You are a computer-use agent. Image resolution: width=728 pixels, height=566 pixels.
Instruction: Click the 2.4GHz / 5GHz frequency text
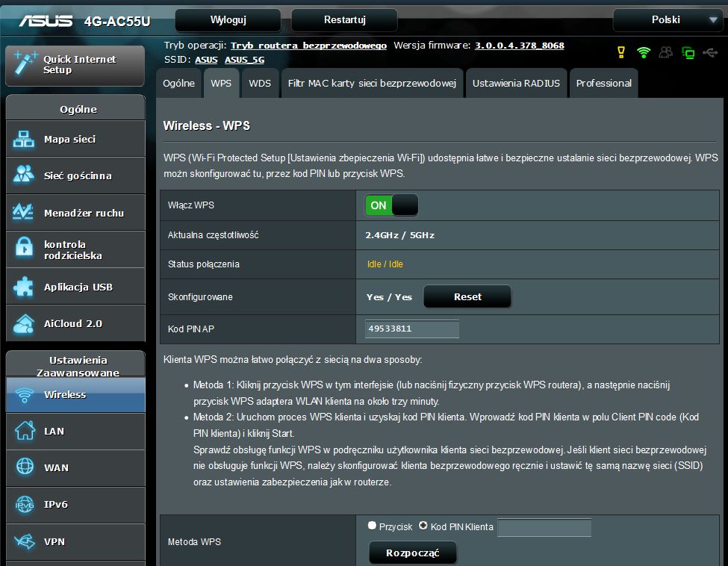399,235
